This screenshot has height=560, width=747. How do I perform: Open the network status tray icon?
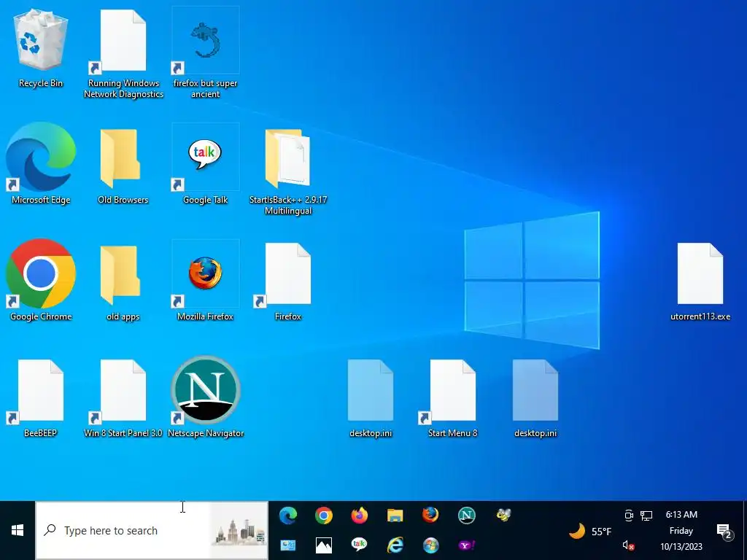646,516
